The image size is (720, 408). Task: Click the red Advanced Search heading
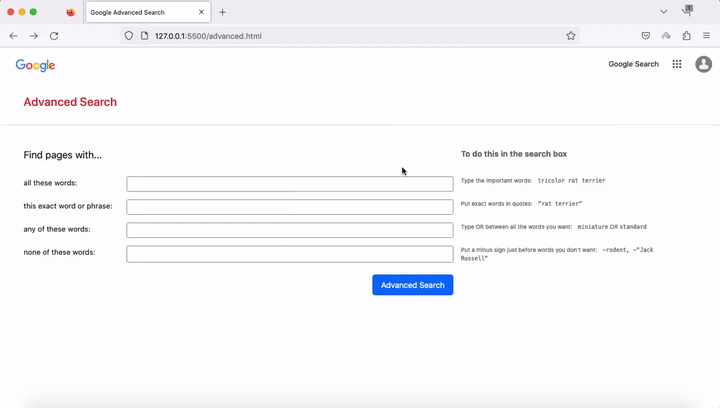point(70,102)
